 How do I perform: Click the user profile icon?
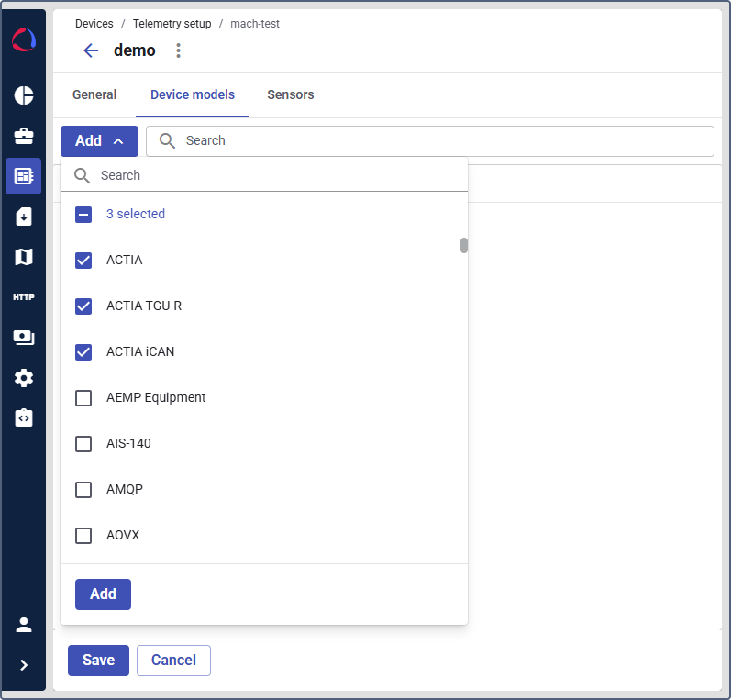tap(24, 625)
